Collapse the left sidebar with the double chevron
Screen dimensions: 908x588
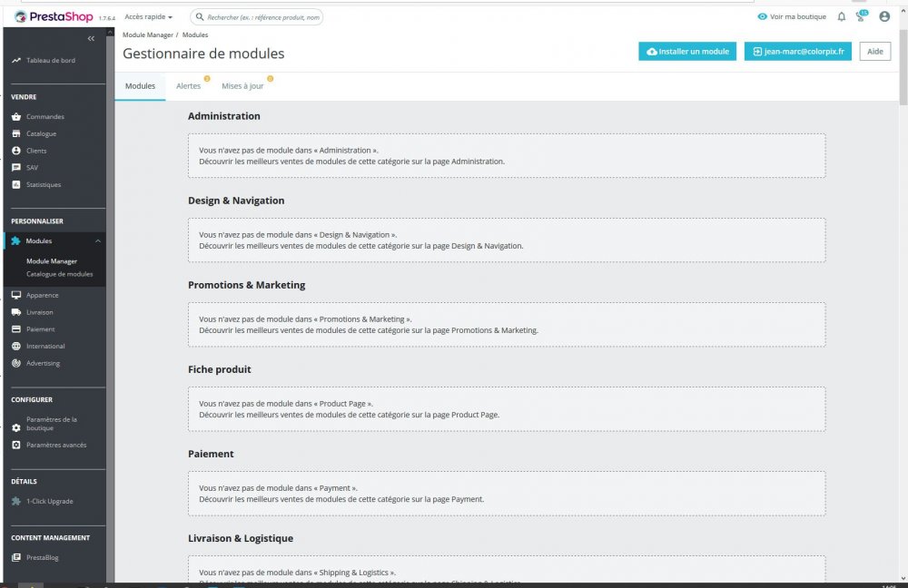coord(90,38)
